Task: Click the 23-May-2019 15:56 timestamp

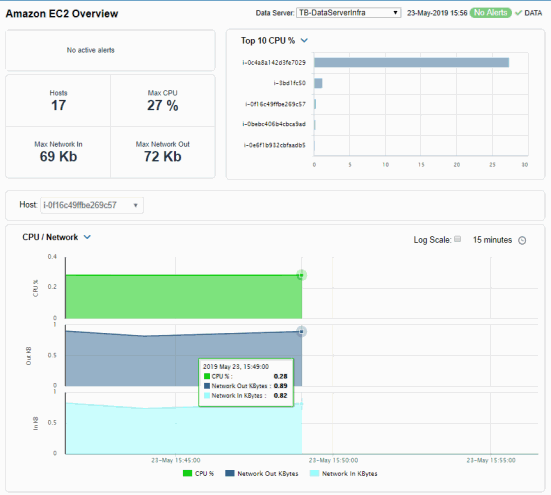Action: point(437,13)
